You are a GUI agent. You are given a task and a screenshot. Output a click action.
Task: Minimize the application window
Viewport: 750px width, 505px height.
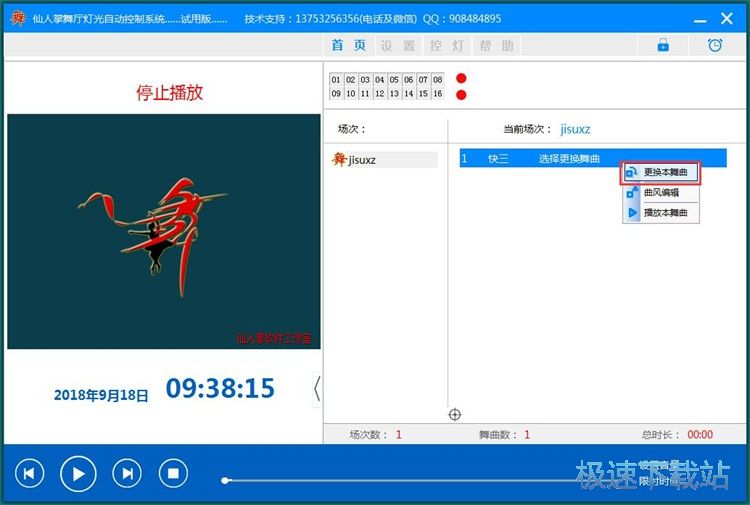coord(700,19)
